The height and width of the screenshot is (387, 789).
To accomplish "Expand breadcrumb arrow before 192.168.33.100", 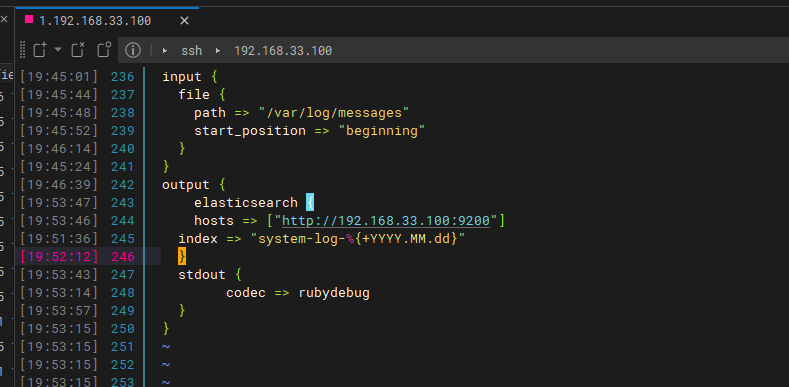I will 218,51.
